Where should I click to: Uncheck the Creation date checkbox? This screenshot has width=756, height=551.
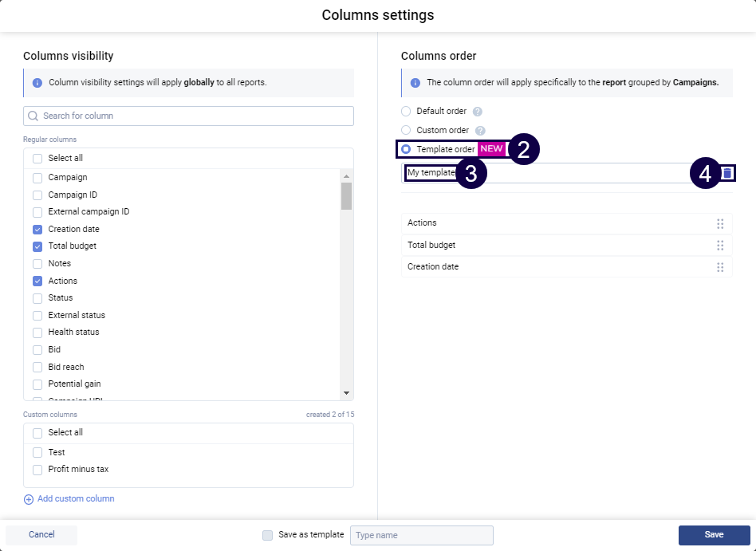(37, 230)
